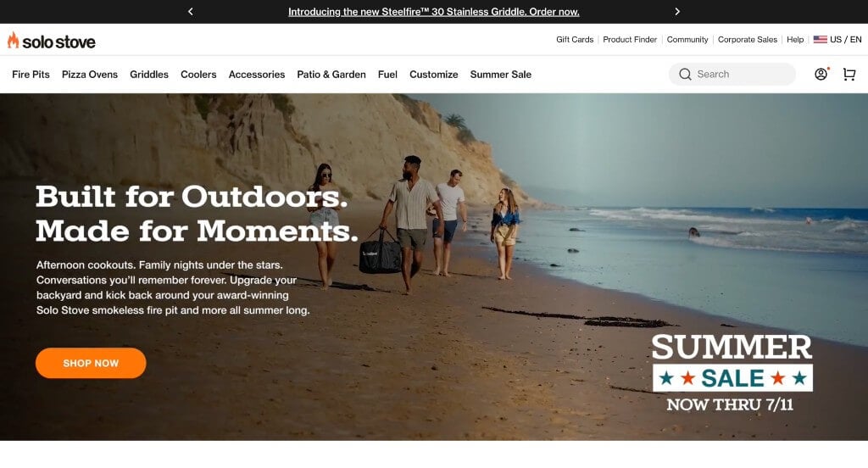This screenshot has height=468, width=868.
Task: Expand the Pizza Ovens menu
Action: [x=90, y=75]
